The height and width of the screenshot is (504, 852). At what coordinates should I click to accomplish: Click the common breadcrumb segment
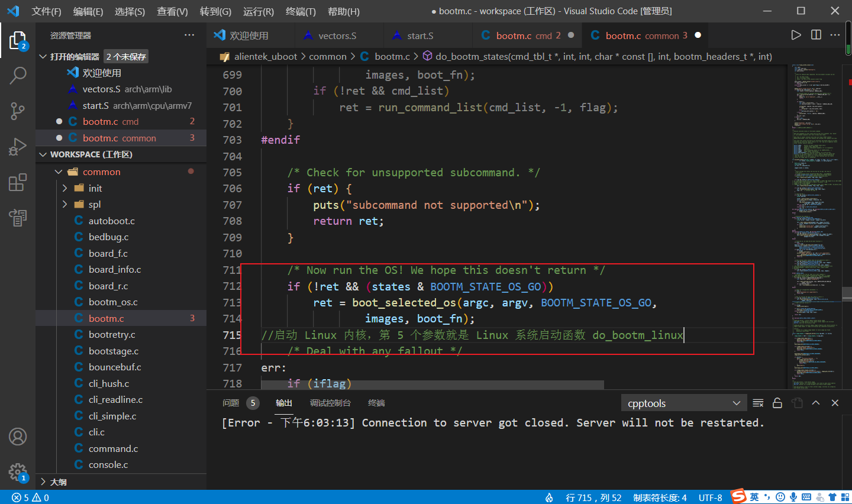tap(328, 56)
